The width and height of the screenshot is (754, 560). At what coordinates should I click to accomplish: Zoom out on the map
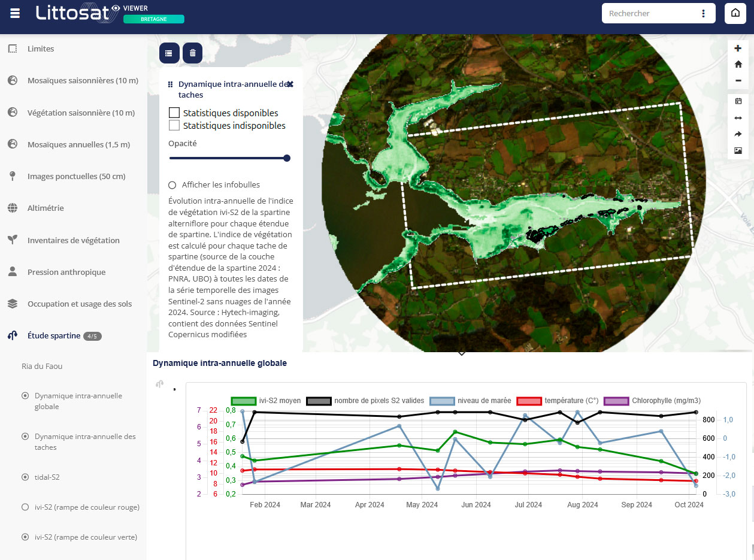click(x=738, y=81)
